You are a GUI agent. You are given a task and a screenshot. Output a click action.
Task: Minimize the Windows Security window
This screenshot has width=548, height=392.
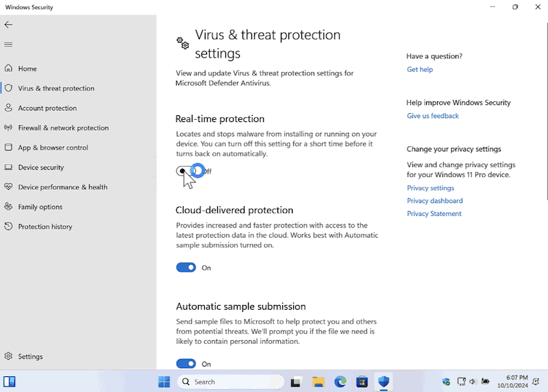click(493, 7)
